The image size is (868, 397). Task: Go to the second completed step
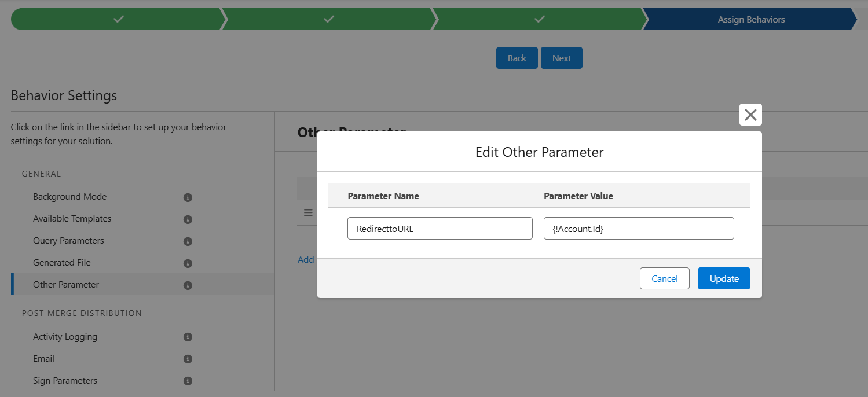point(329,19)
